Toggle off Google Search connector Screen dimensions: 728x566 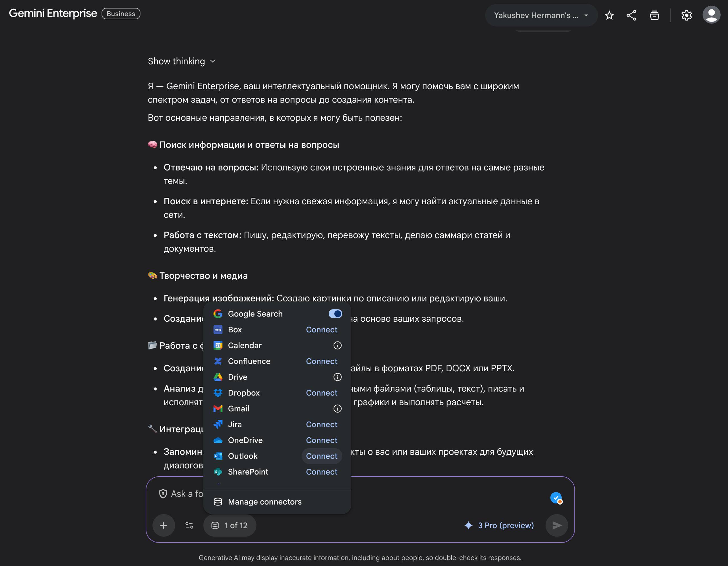tap(335, 314)
